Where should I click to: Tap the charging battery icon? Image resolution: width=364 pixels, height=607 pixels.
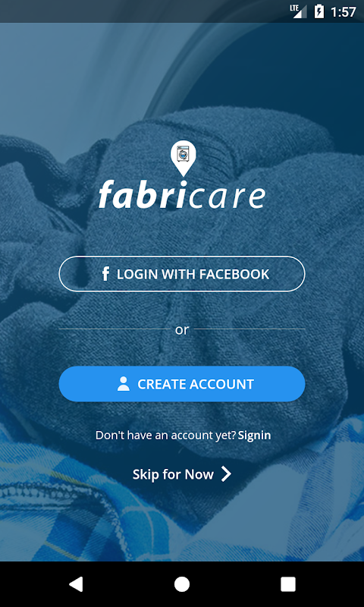(x=318, y=11)
